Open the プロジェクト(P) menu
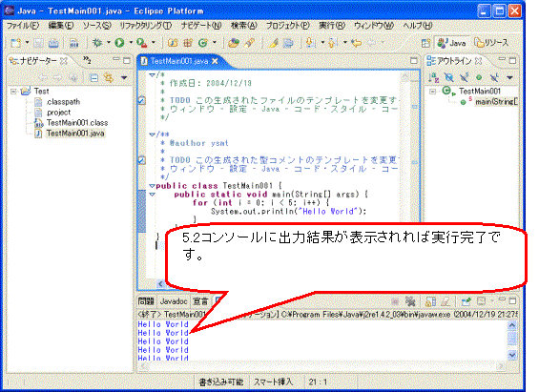 [x=288, y=26]
